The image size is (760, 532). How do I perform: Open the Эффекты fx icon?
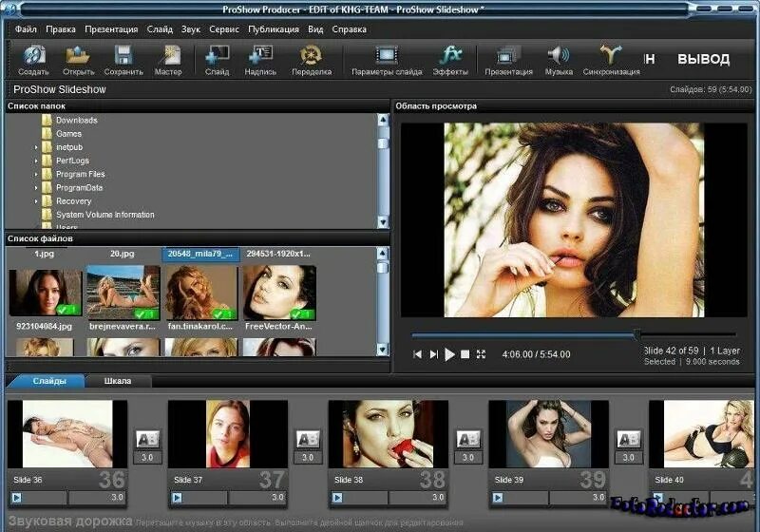(450, 55)
